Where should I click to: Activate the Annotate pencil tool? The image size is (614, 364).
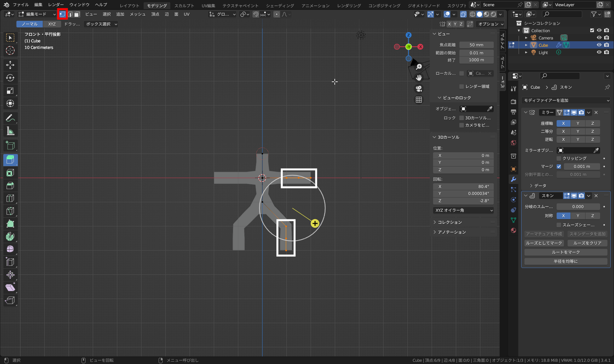(x=10, y=118)
